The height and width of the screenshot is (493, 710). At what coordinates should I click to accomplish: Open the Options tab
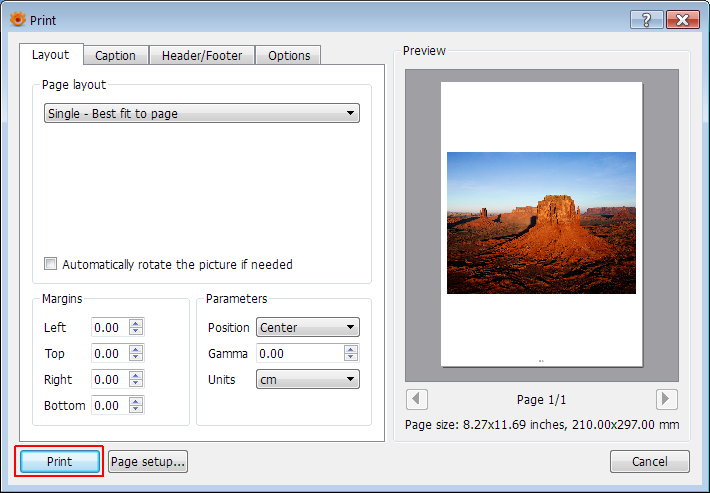point(289,55)
